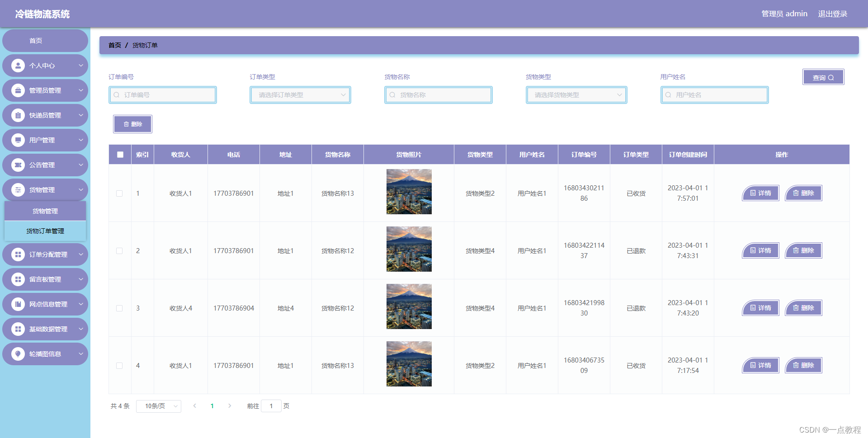Open the 轮播图信息 menu
The height and width of the screenshot is (438, 868).
45,354
